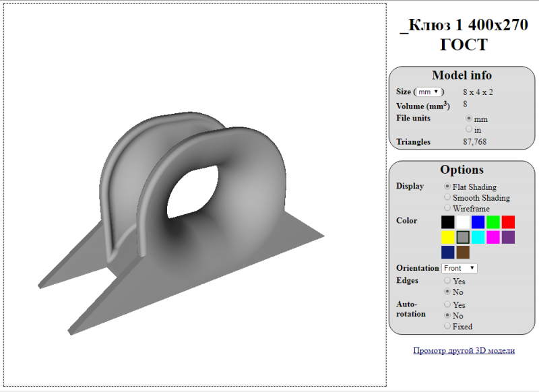This screenshot has width=539, height=392.
Task: Turn on Edges with Yes option
Action: coord(447,281)
